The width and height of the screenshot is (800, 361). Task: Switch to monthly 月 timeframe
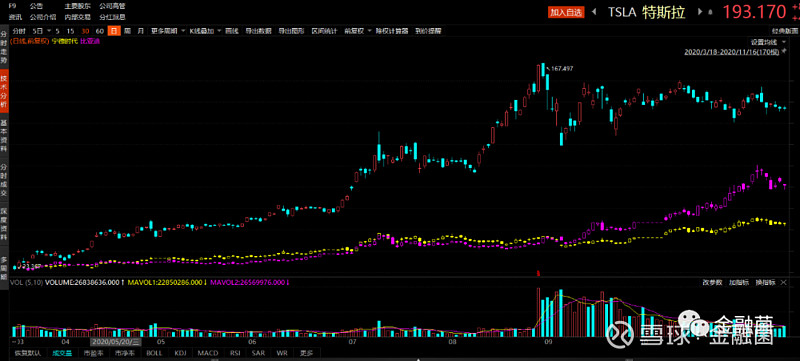point(140,31)
